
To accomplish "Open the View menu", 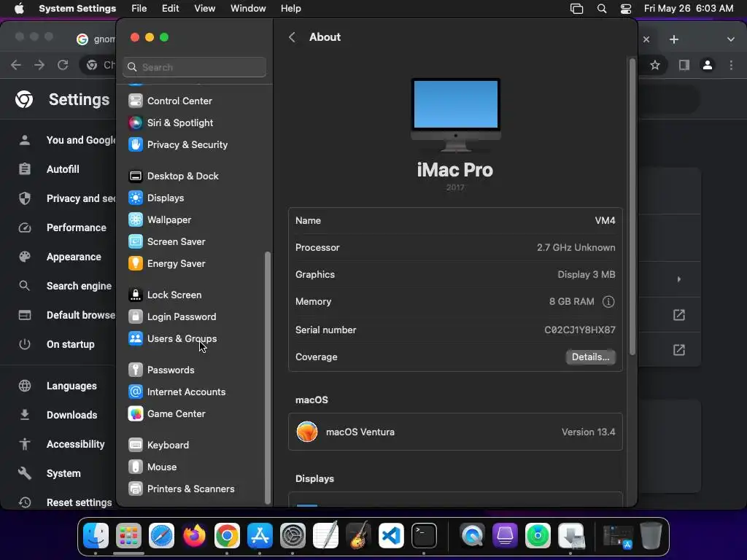I will coord(204,9).
